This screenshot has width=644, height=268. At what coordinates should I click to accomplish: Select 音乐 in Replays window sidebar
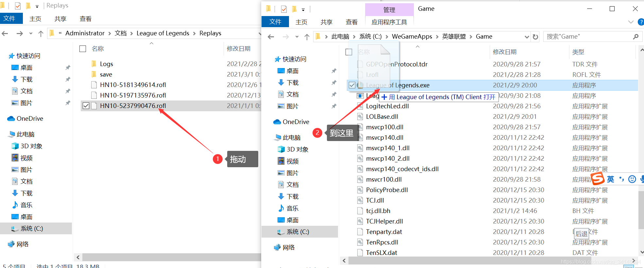point(26,205)
